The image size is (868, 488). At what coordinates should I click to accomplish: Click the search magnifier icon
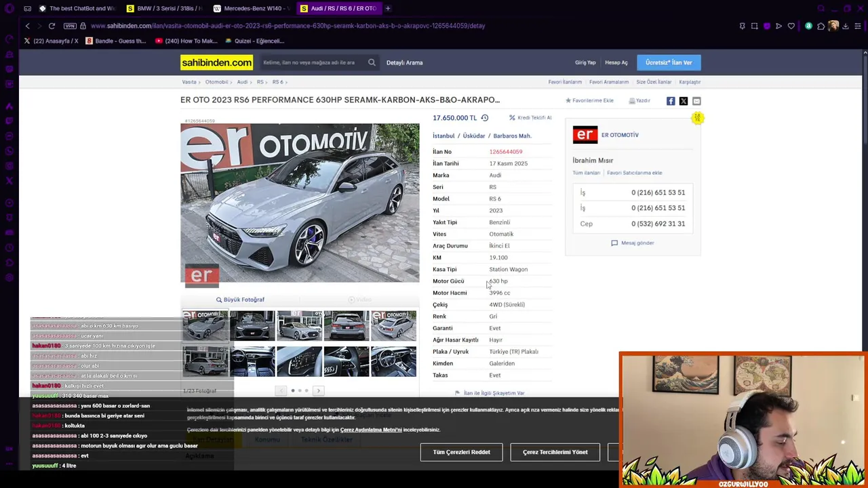[x=372, y=62]
